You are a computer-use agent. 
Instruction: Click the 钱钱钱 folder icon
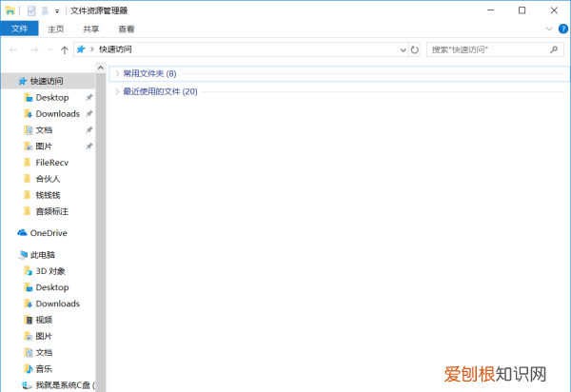pyautogui.click(x=28, y=195)
